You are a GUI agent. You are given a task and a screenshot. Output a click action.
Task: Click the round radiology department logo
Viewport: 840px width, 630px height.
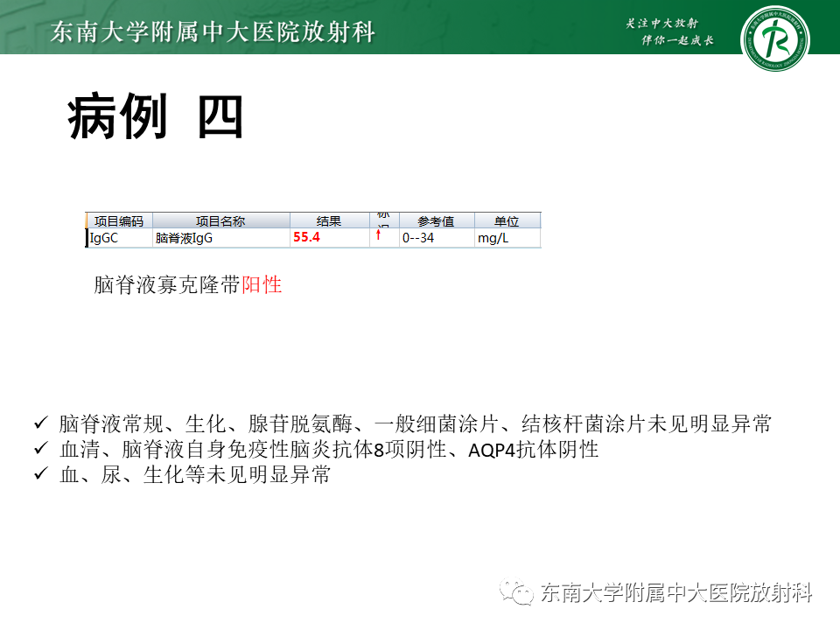pos(774,38)
